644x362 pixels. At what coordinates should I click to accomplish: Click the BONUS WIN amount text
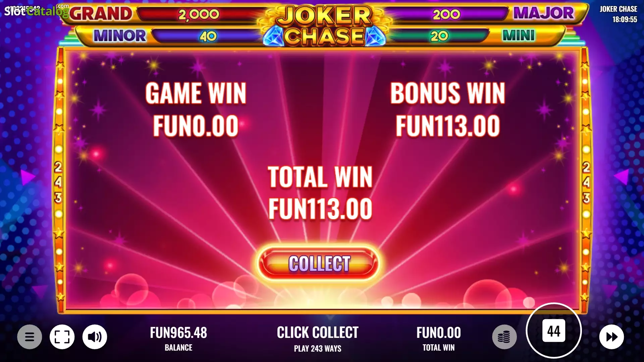[448, 126]
